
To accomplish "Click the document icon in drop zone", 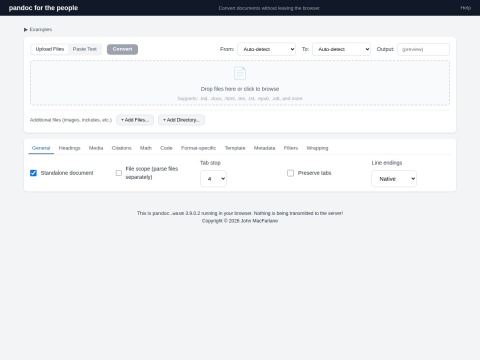I will click(240, 73).
